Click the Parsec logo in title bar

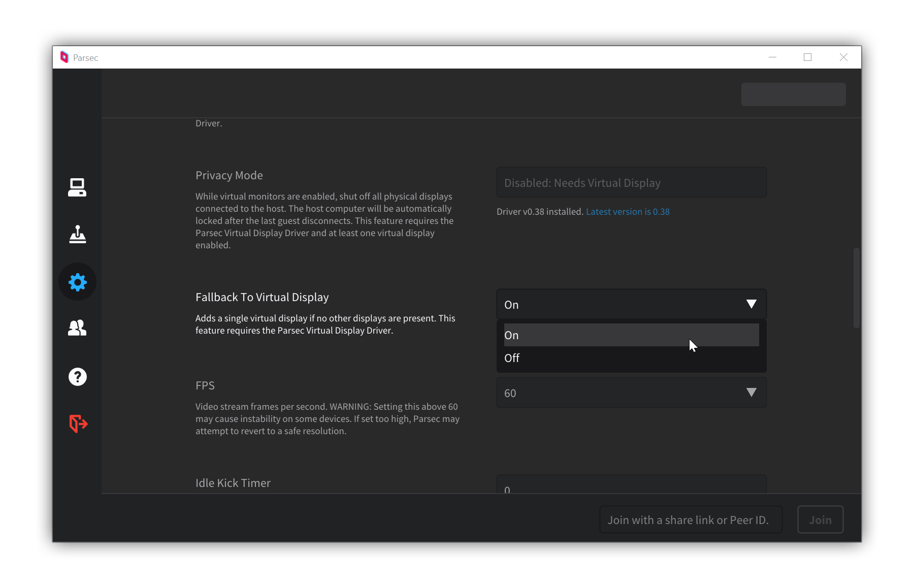click(x=64, y=57)
